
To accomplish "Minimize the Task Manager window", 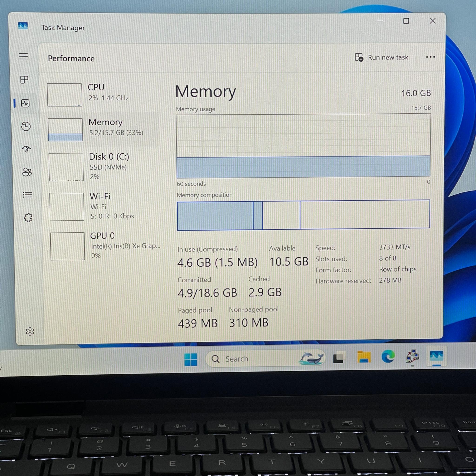I will 380,21.
